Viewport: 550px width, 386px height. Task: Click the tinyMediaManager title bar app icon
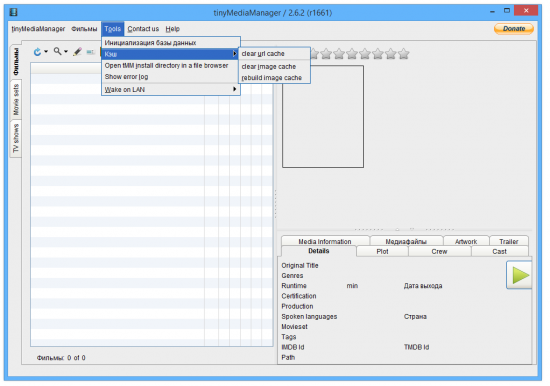(x=14, y=13)
